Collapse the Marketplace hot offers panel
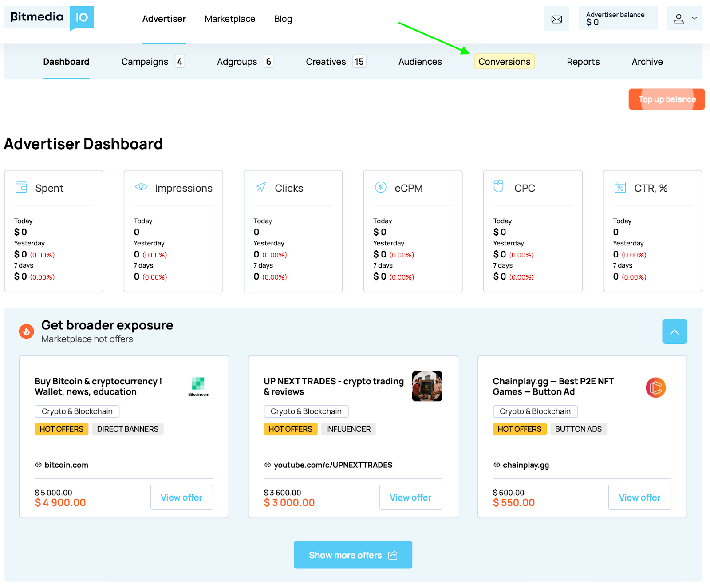The image size is (710, 588). 674,331
